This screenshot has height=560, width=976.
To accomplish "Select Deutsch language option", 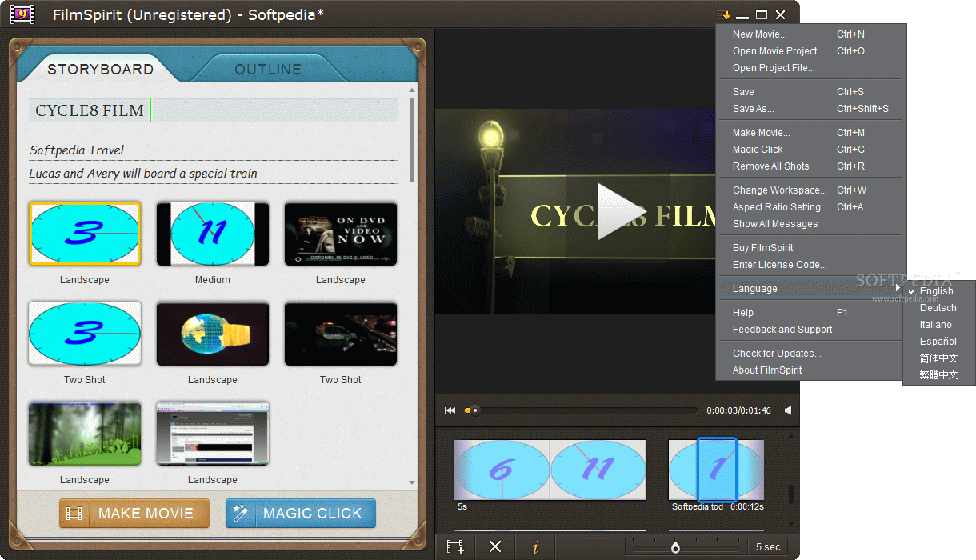I will tap(939, 308).
